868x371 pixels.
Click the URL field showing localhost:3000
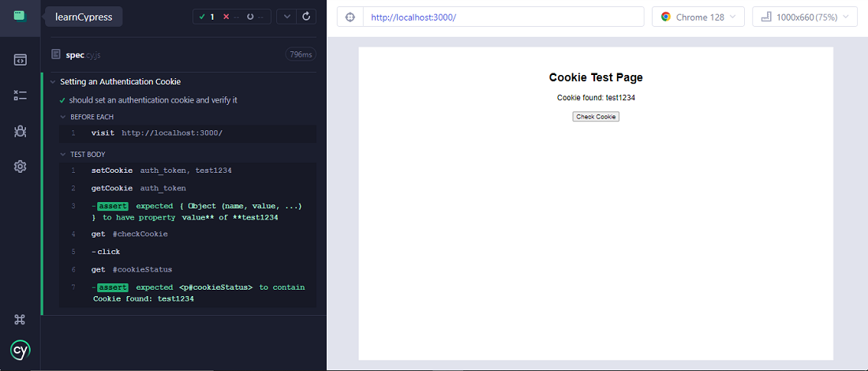pos(503,17)
